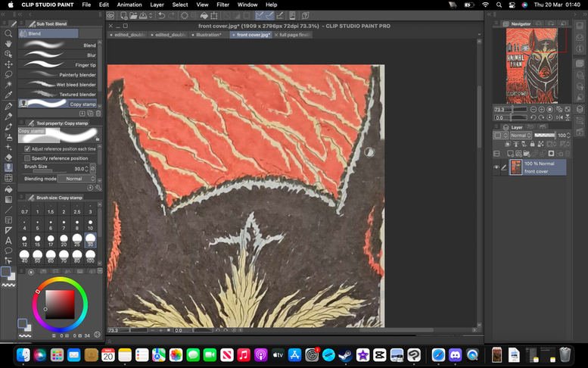Click the layer opacity slider
This screenshot has height=368, width=588.
545,136
